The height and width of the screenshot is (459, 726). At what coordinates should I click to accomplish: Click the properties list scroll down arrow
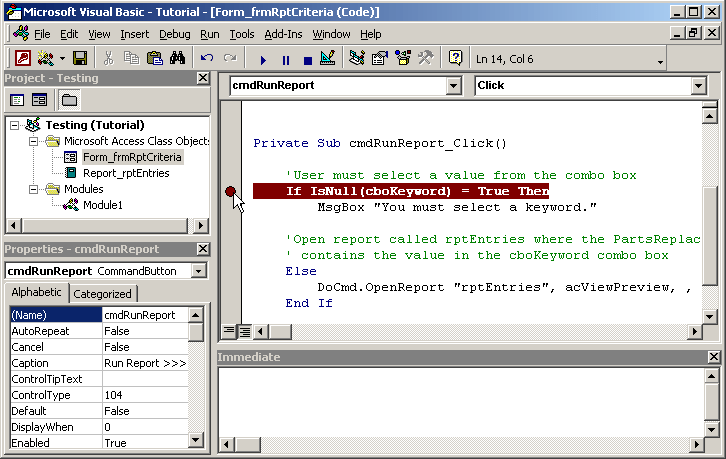click(x=196, y=440)
